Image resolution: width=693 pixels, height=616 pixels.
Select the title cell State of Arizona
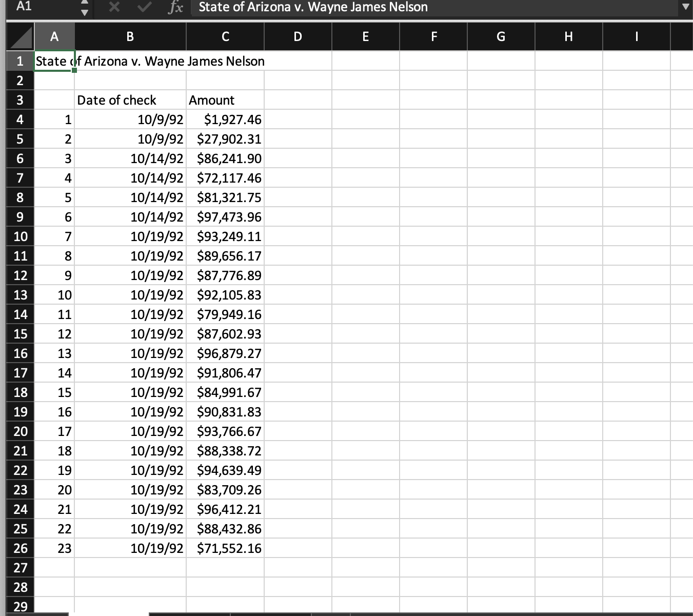[54, 61]
